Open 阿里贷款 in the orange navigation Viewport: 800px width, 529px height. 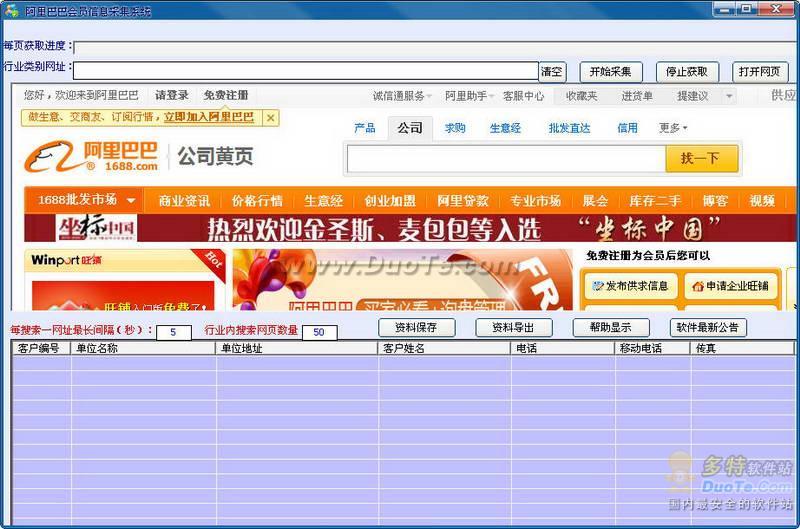pos(463,200)
